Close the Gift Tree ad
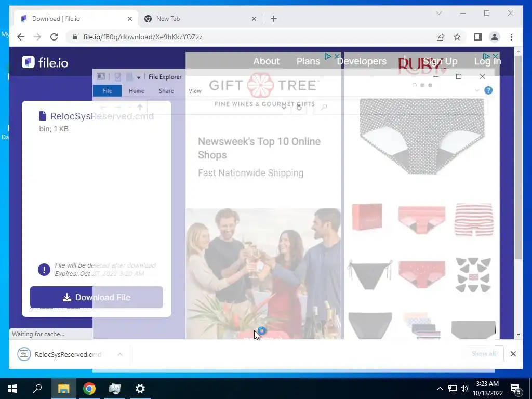Image resolution: width=532 pixels, height=399 pixels. pos(337,56)
